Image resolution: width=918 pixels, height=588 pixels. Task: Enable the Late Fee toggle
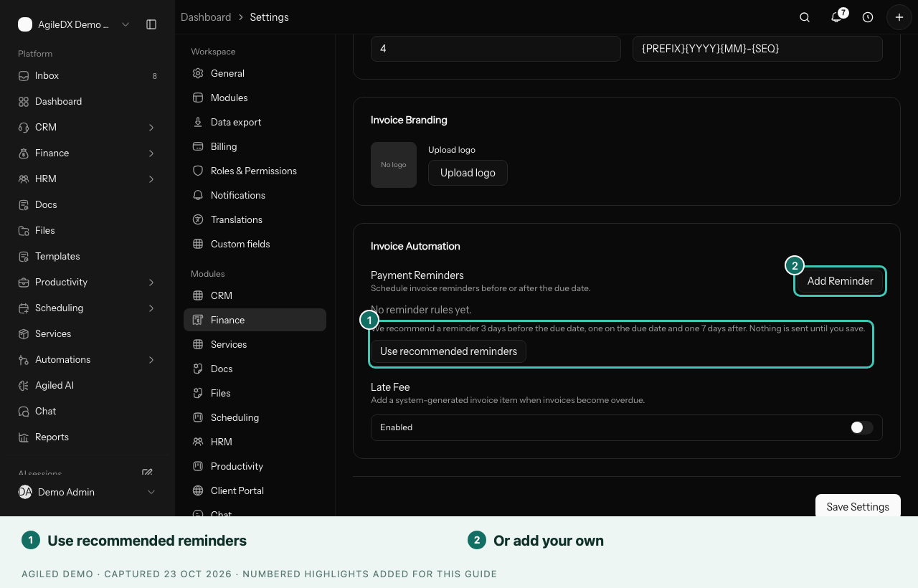click(x=861, y=427)
